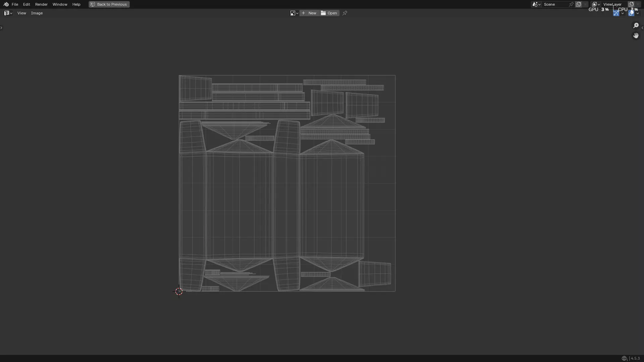Screen dimensions: 644x362
Task: Add new view layer icon
Action: (631, 4)
